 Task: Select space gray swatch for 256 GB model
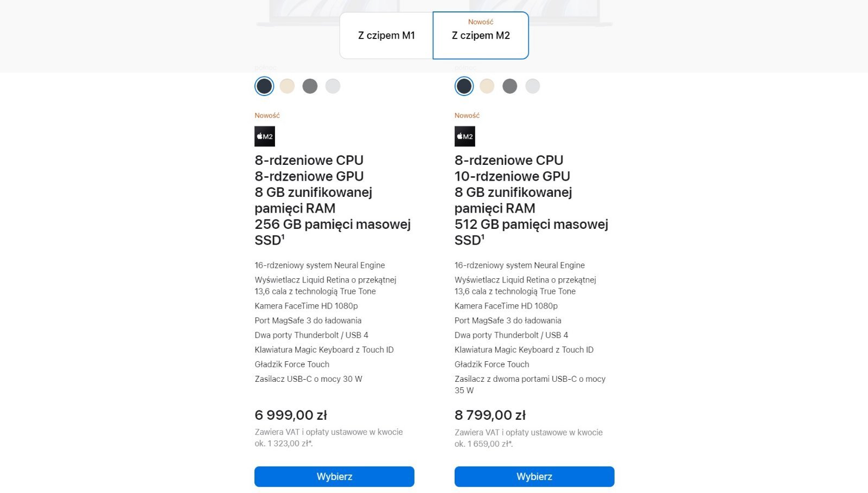pos(310,86)
